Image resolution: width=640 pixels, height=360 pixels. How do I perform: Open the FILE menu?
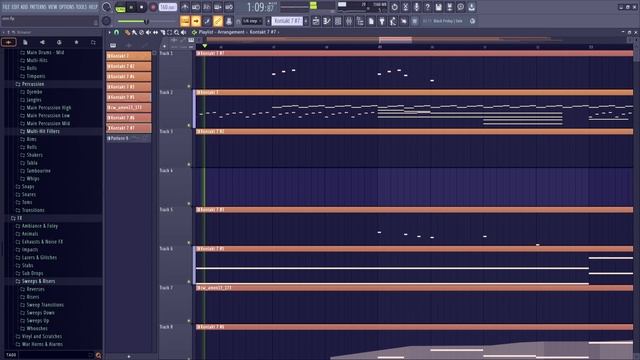coord(6,7)
